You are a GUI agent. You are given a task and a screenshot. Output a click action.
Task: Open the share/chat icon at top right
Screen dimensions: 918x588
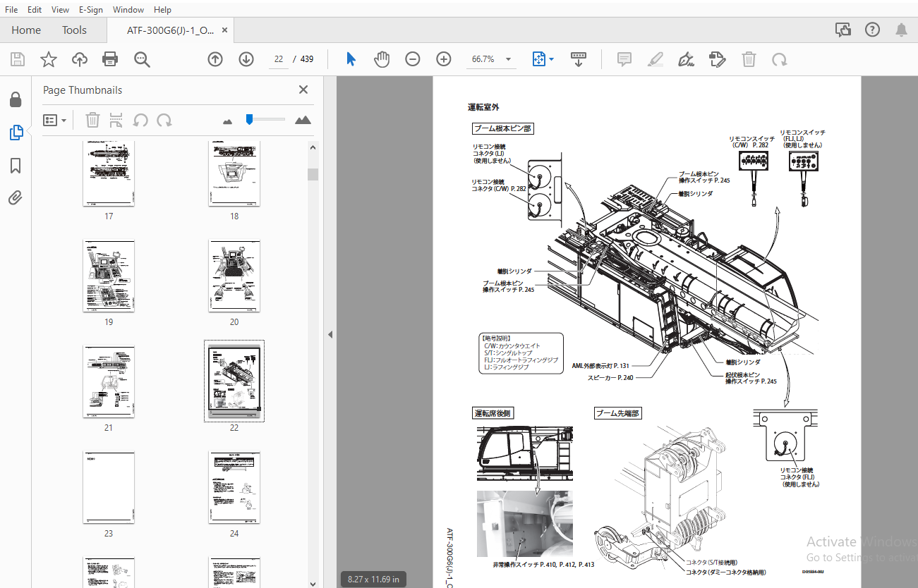842,30
